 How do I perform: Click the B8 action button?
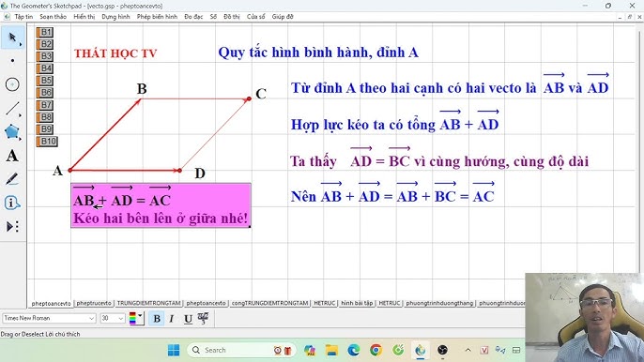click(44, 117)
